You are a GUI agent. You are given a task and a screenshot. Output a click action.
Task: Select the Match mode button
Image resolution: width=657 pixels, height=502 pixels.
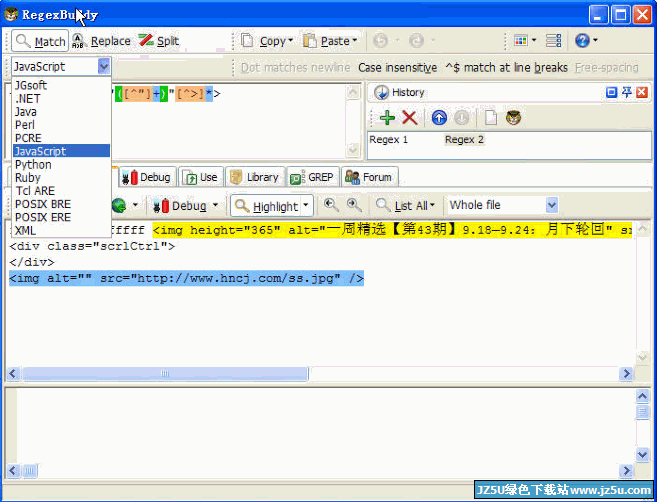click(x=40, y=41)
